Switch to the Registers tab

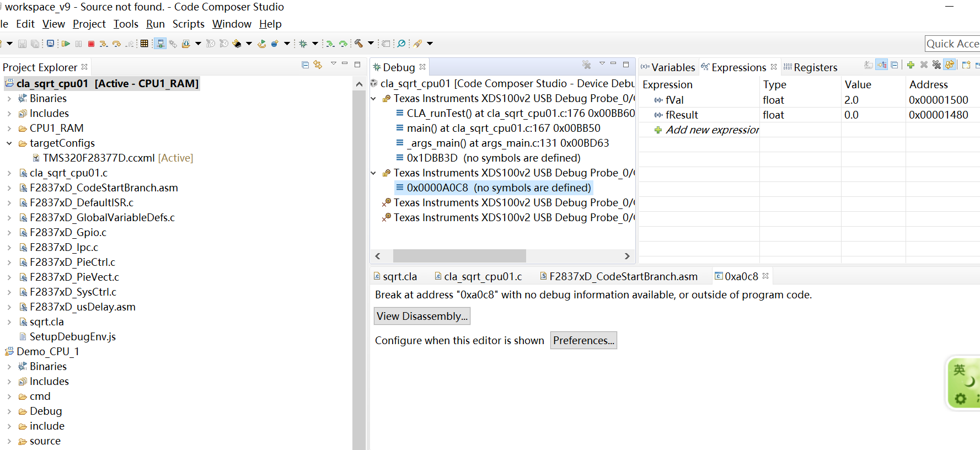pos(810,67)
